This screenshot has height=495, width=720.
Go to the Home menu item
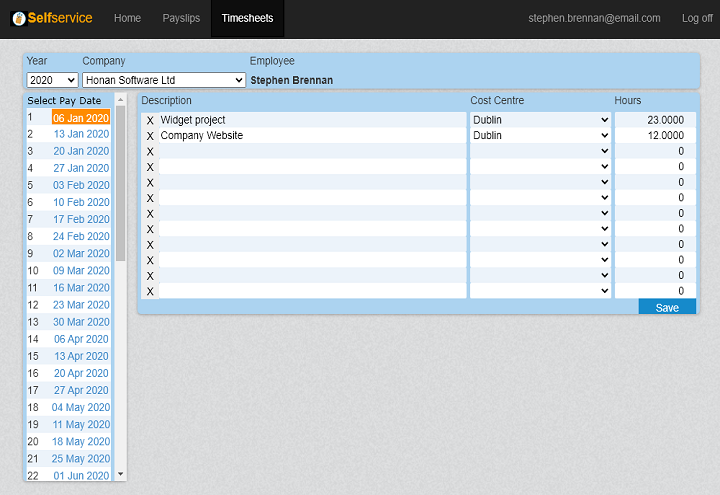click(x=127, y=18)
